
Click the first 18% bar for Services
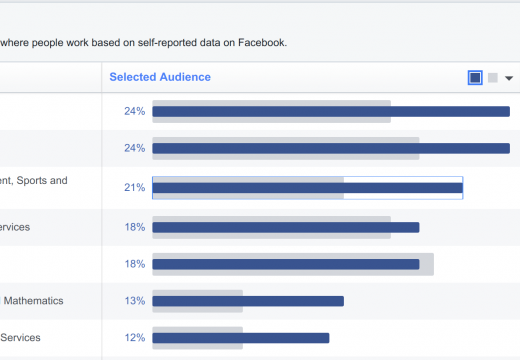click(286, 227)
